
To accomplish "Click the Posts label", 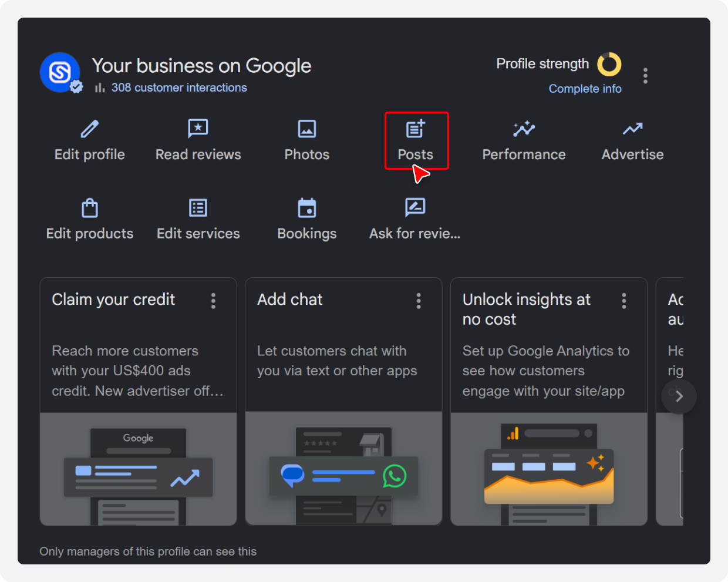I will click(x=416, y=154).
